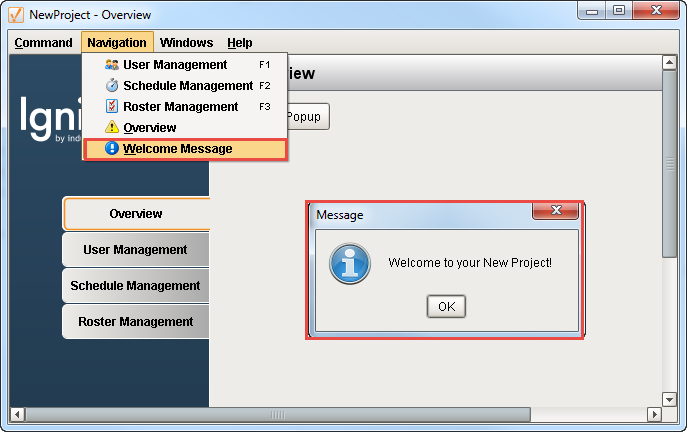
Task: Select Overview tab in the sidebar
Action: (x=136, y=214)
